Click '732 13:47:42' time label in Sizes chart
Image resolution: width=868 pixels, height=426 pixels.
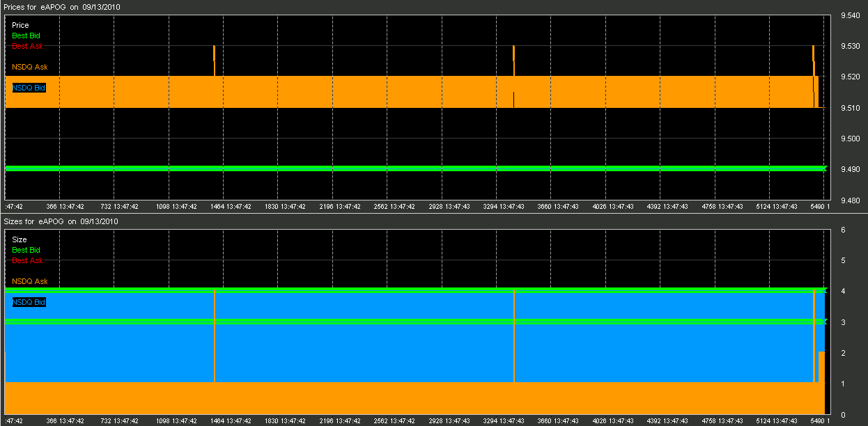pyautogui.click(x=119, y=421)
